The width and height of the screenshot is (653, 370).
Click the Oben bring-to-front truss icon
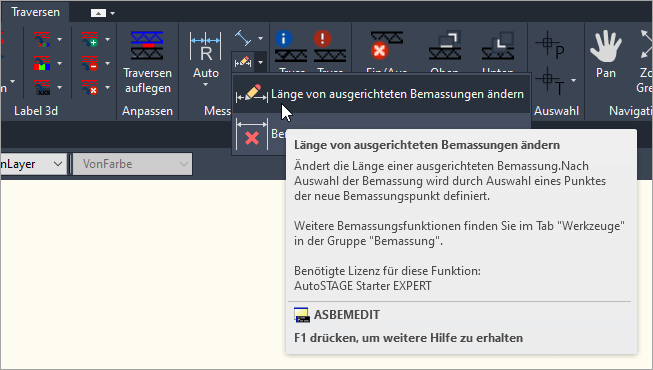point(445,46)
